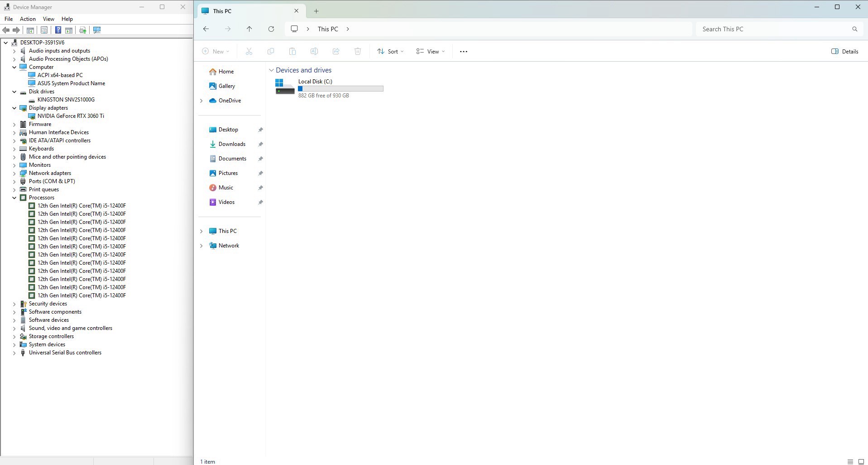
Task: Collapse the Processors category
Action: click(x=14, y=198)
